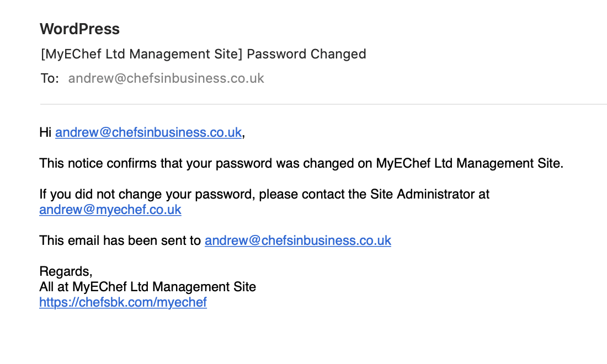Viewport: 607px width, 364px height.
Task: Click the "To:" label
Action: click(x=50, y=78)
